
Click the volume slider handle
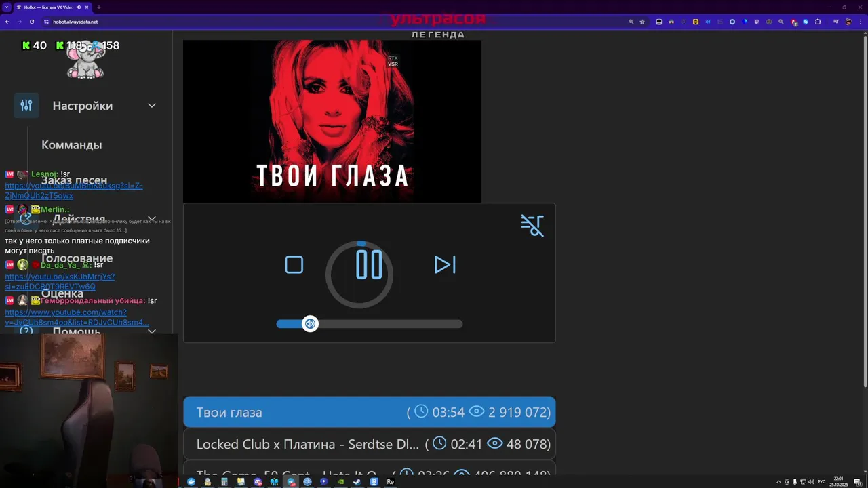click(x=310, y=324)
